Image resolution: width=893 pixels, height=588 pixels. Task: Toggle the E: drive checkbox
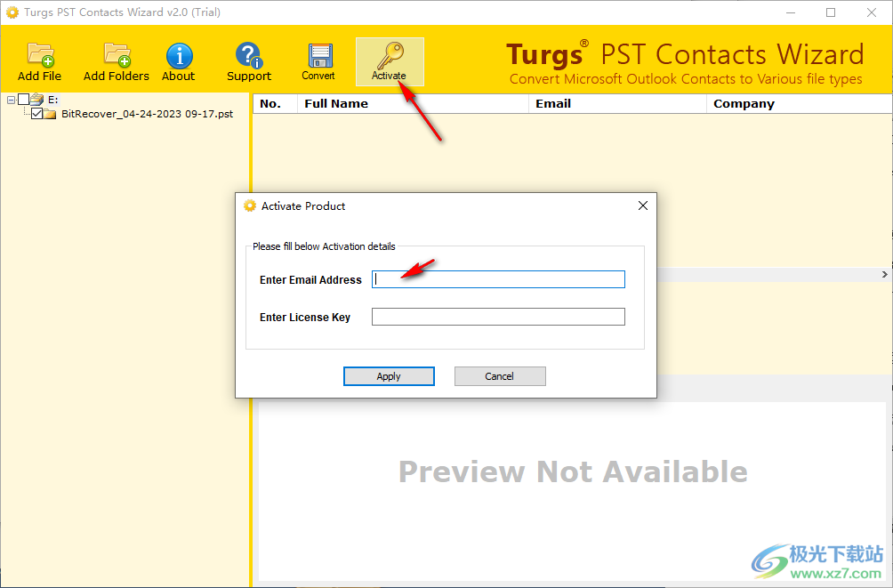click(23, 100)
